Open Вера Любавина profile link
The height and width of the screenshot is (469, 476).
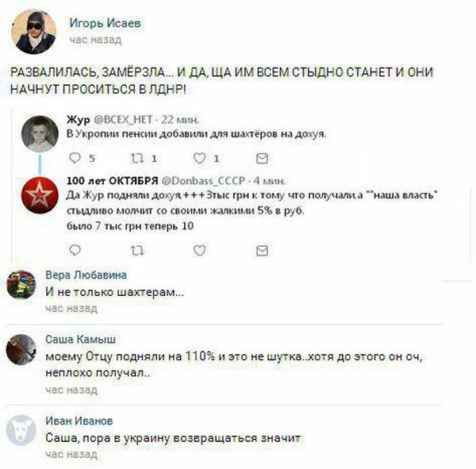tap(86, 275)
